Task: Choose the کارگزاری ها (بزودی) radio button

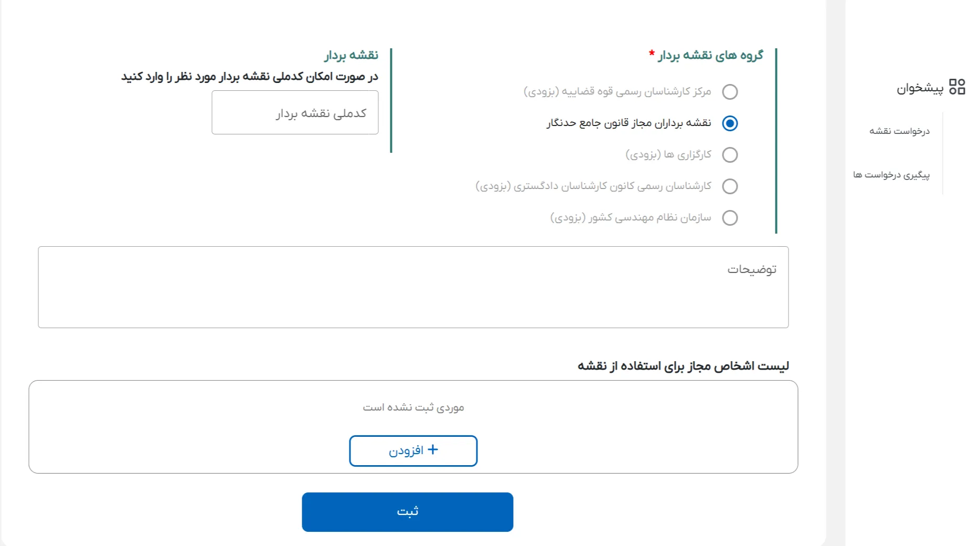Action: [730, 154]
